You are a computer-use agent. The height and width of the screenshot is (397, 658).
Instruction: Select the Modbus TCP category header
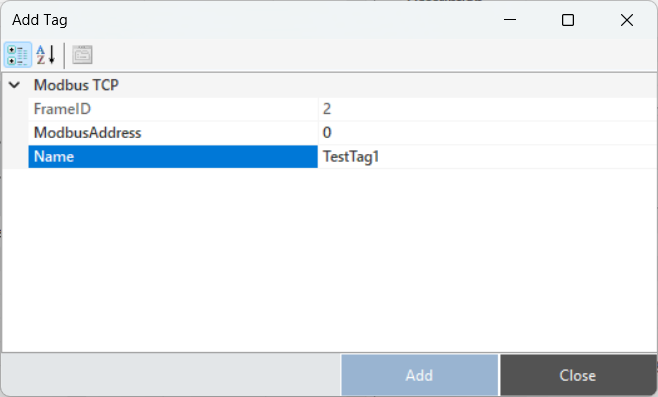pos(76,85)
